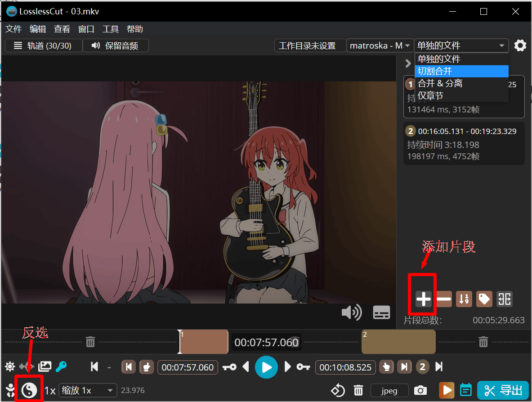Open the matroska output format dropdown

tap(380, 45)
